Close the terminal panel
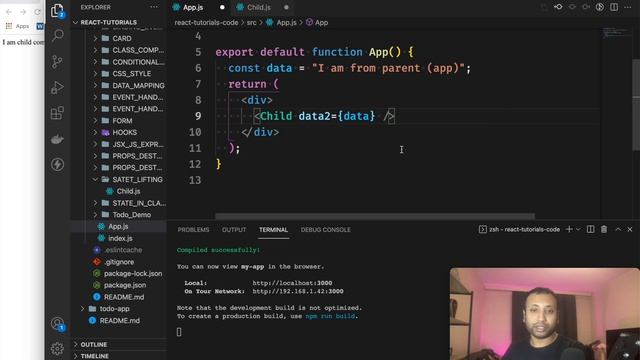The image size is (640, 360). tap(630, 229)
